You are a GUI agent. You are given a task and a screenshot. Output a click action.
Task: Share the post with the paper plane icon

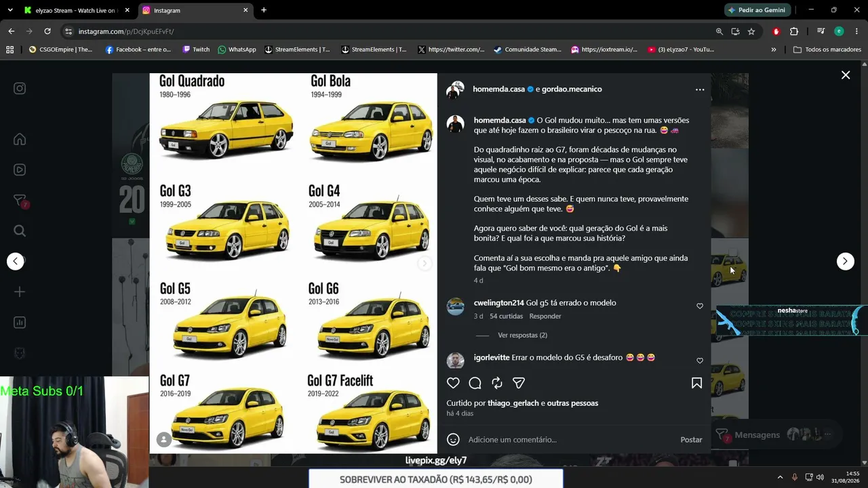click(519, 383)
